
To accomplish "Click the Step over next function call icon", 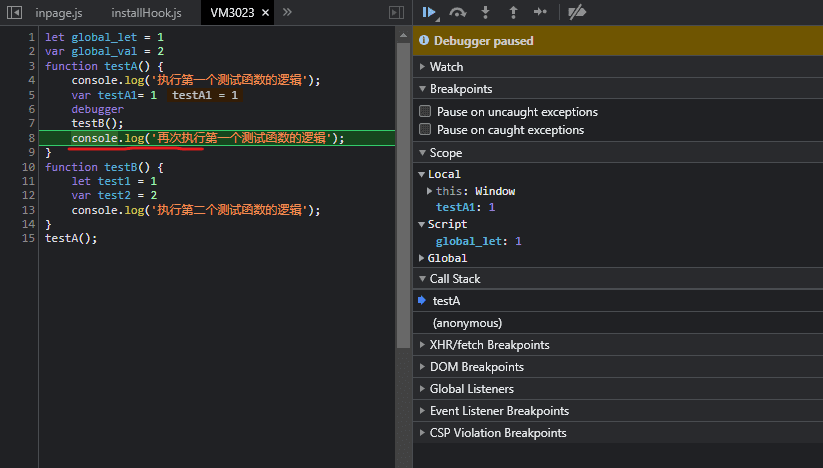I will tap(458, 12).
